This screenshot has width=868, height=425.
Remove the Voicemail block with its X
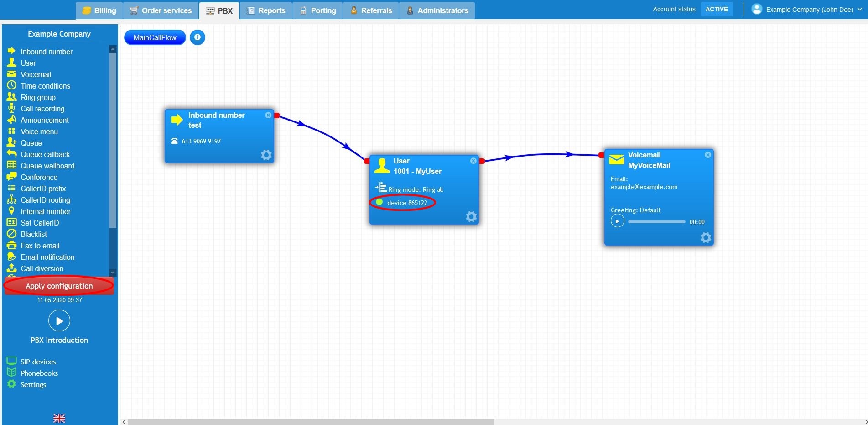coord(708,155)
